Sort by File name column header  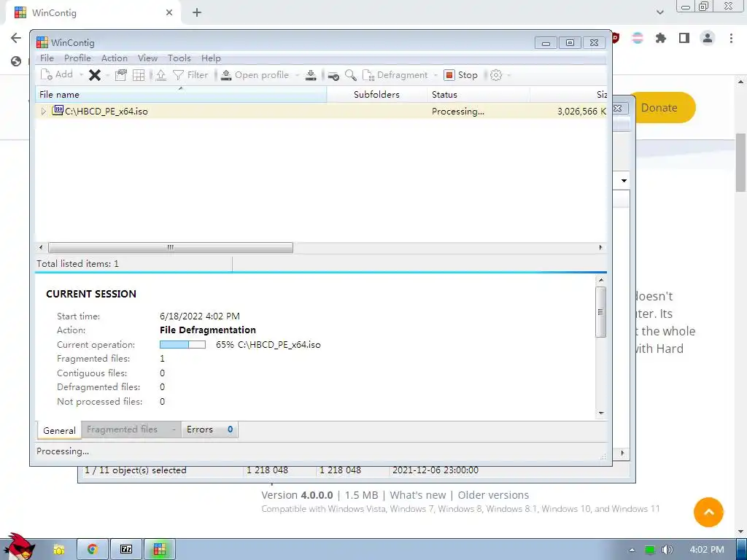[181, 94]
